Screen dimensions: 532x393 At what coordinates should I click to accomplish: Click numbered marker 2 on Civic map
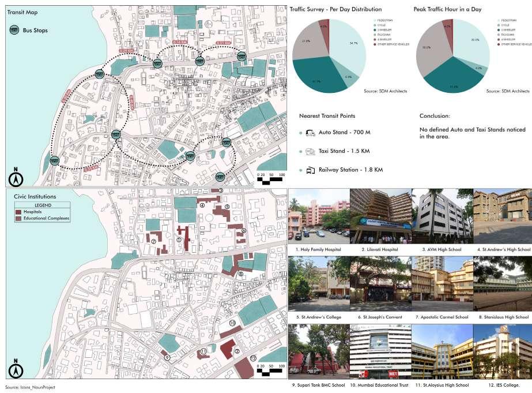[x=237, y=351]
